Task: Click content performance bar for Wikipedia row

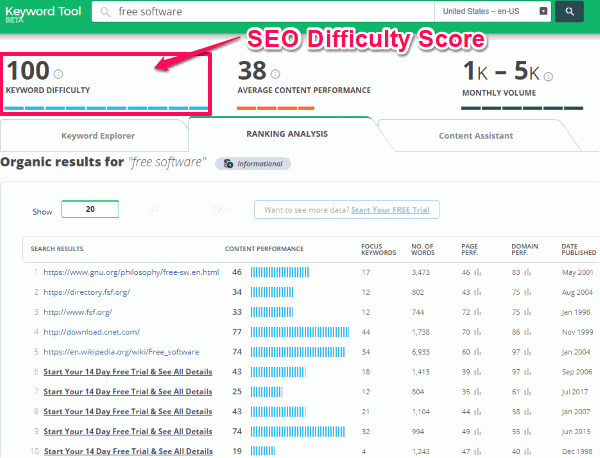Action: pos(298,352)
